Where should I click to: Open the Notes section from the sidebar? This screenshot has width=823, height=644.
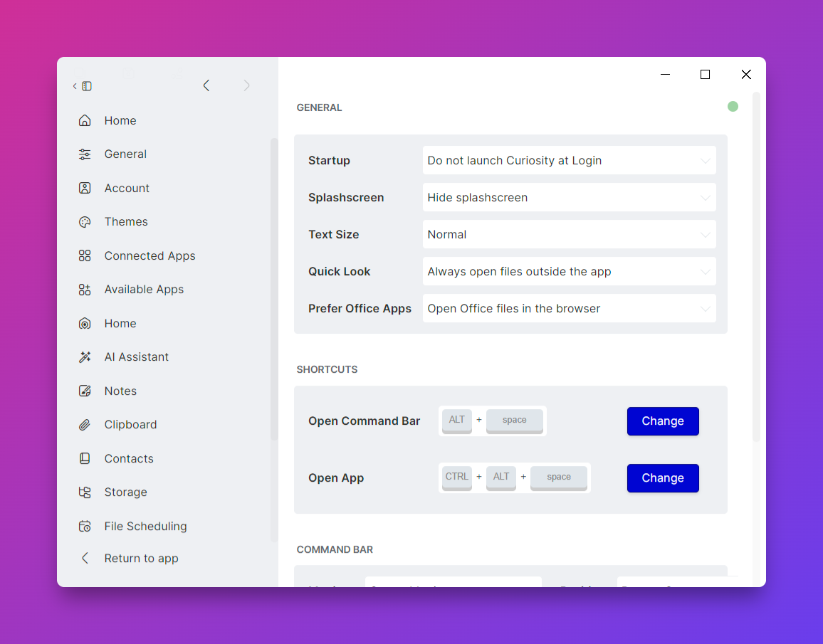[x=120, y=391]
